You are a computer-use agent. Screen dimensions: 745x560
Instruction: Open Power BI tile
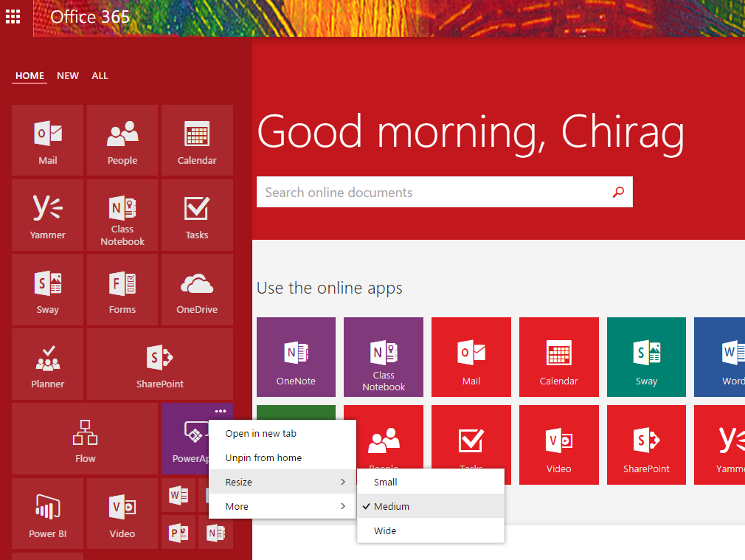pyautogui.click(x=48, y=514)
